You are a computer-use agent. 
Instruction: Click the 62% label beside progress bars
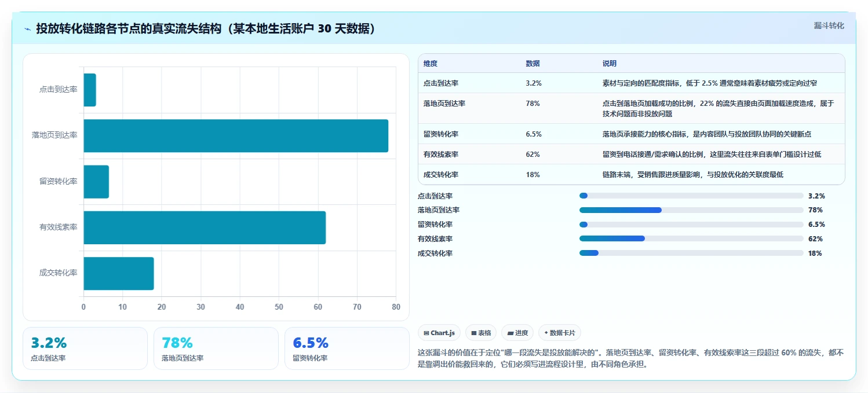[x=815, y=238]
